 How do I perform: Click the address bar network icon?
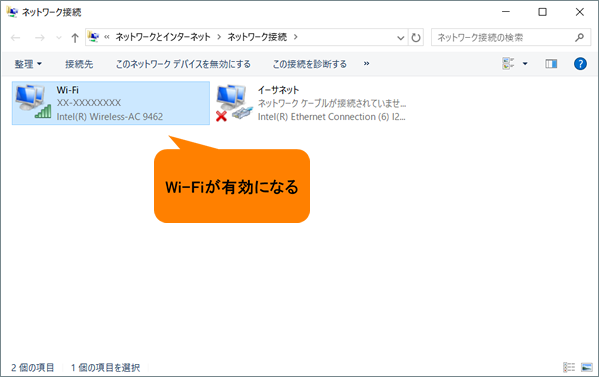point(93,37)
